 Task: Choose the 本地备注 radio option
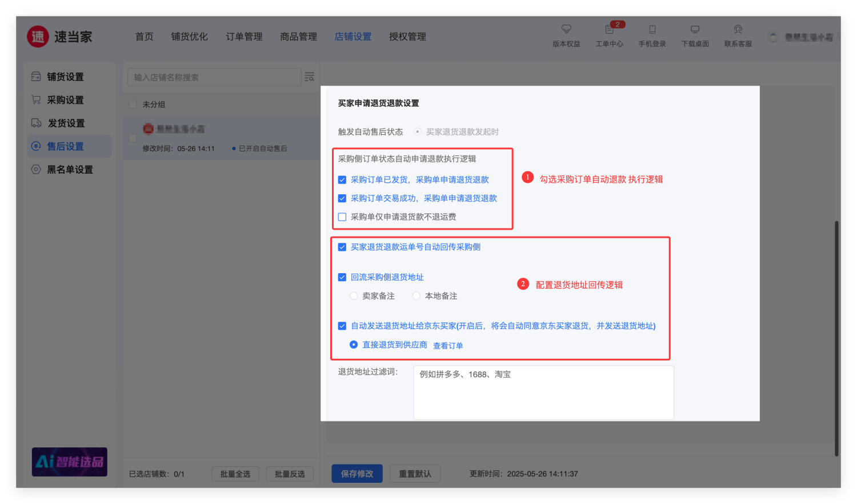417,296
